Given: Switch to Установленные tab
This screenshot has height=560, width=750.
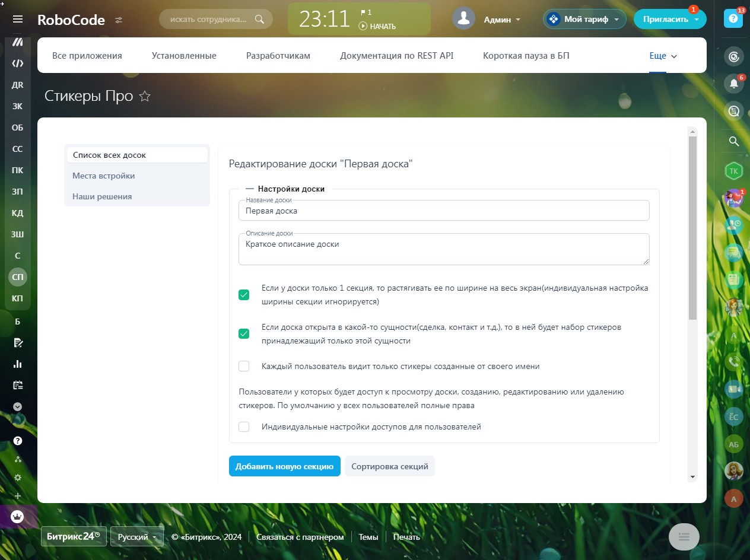Looking at the screenshot, I should [184, 56].
